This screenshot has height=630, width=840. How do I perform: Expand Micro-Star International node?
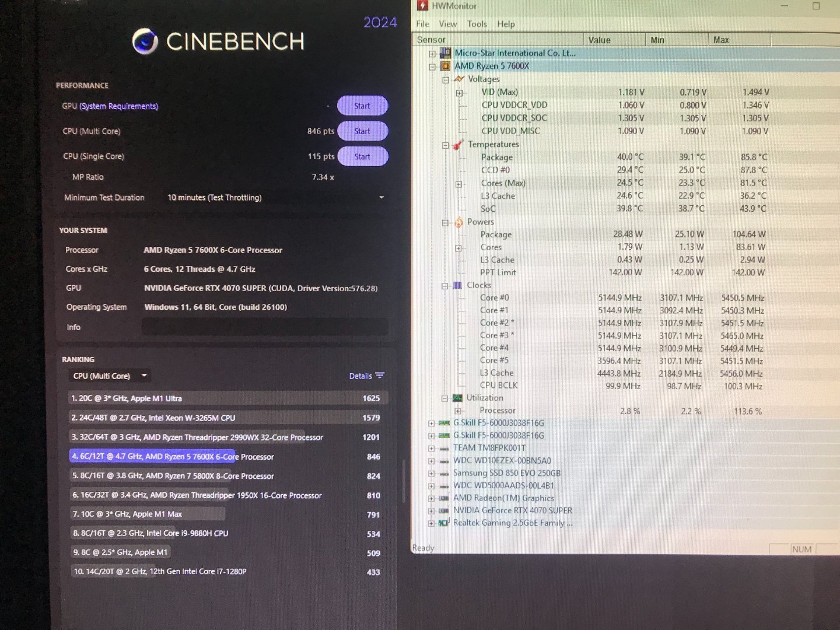tap(432, 54)
